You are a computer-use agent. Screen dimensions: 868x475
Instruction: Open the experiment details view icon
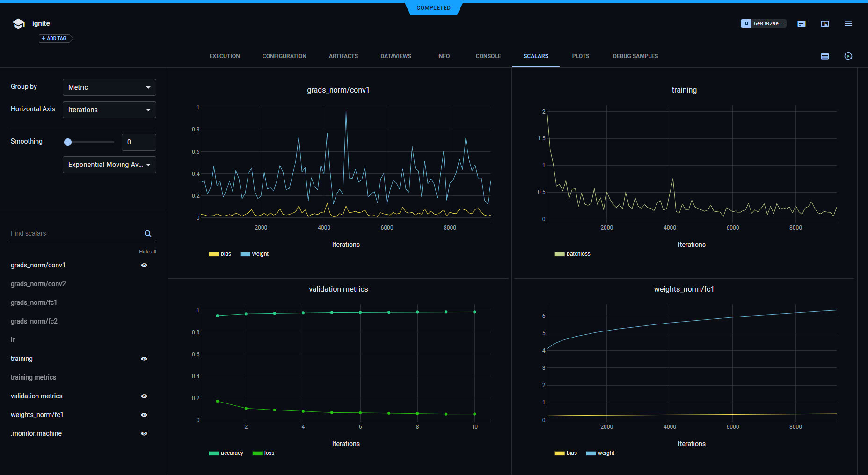point(802,24)
